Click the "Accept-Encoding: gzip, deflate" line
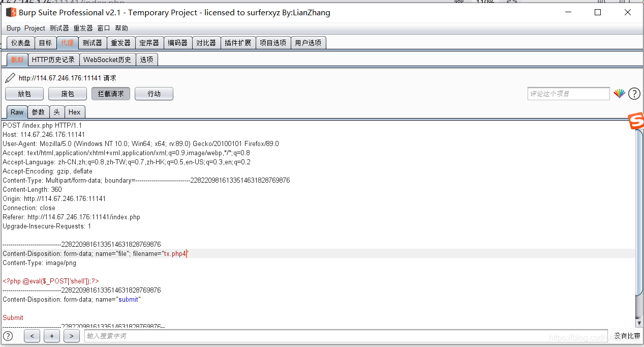644x347 pixels. [47, 171]
